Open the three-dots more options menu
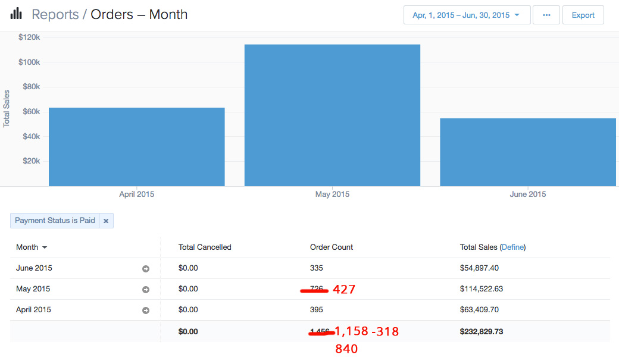 546,15
